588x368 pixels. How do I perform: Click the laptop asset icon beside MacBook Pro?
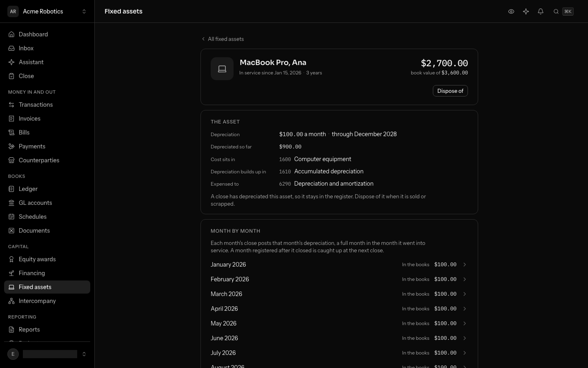pyautogui.click(x=222, y=69)
